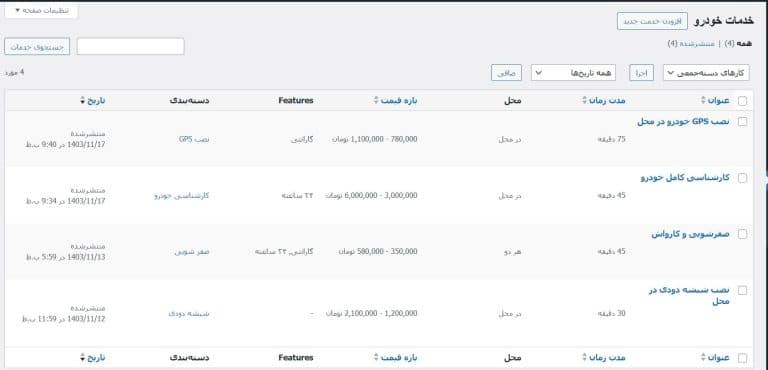Click the صفر شویی category link
The image size is (768, 370).
tap(192, 252)
